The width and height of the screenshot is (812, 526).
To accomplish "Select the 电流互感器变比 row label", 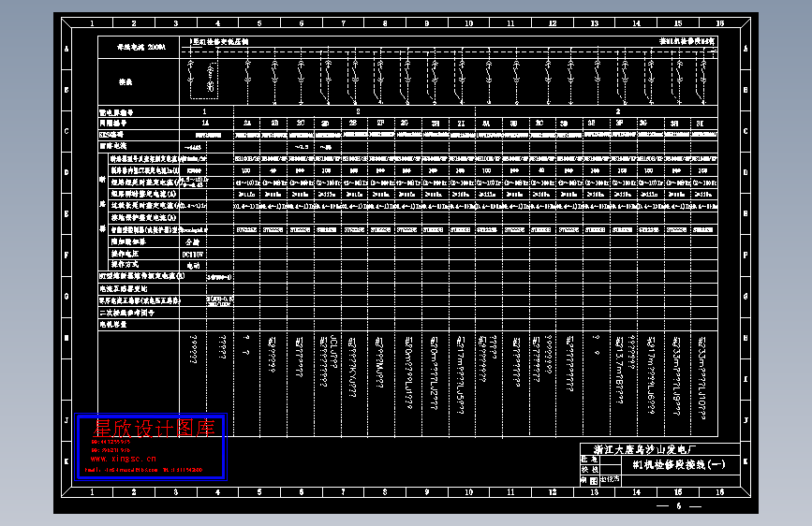I will pyautogui.click(x=124, y=289).
